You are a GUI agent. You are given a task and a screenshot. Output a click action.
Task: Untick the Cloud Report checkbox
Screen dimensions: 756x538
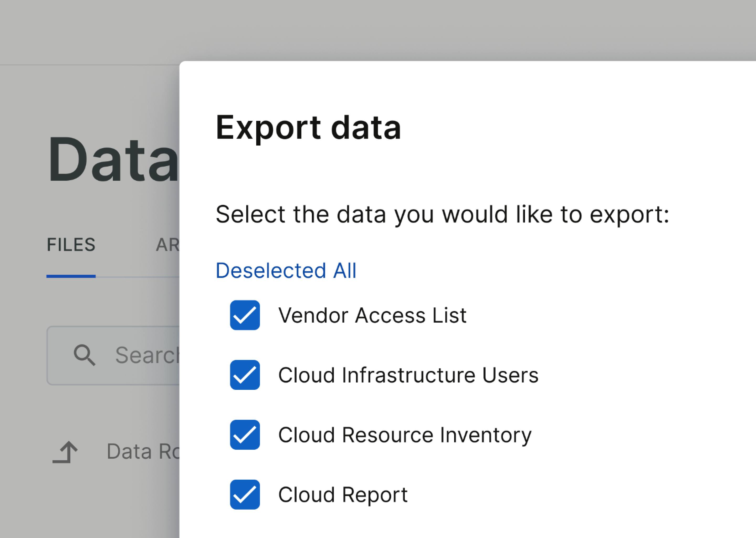245,494
